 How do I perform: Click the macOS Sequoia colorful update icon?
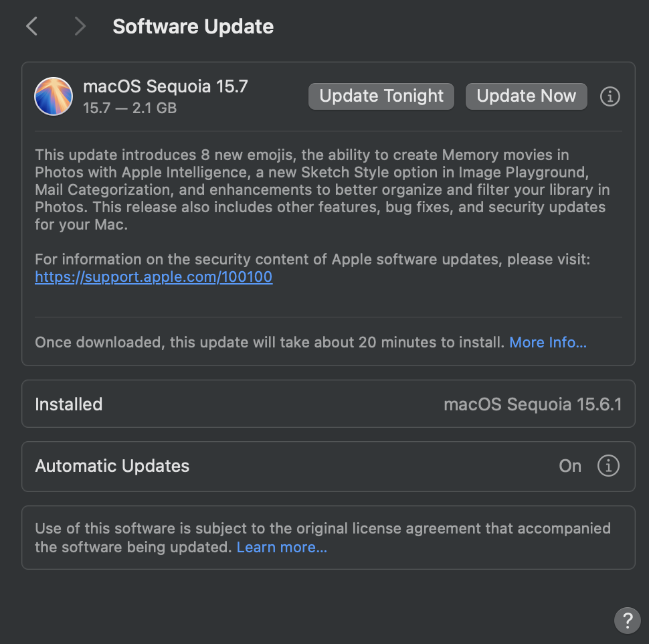(x=54, y=96)
